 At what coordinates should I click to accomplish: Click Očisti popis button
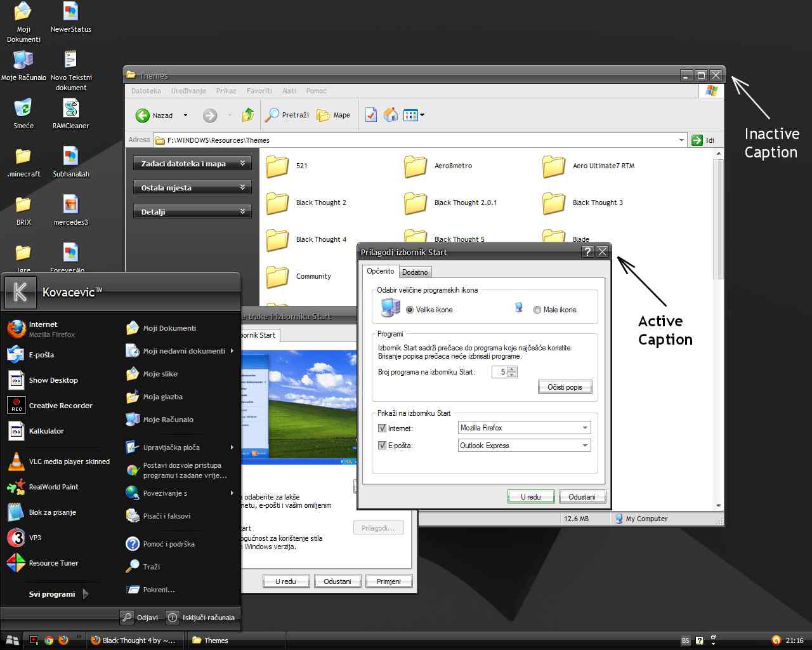(x=565, y=387)
